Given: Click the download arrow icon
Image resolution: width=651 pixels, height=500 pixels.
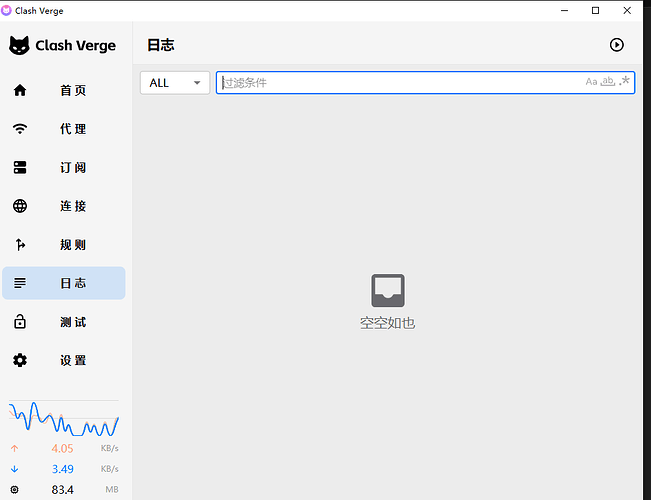Looking at the screenshot, I should coord(15,469).
